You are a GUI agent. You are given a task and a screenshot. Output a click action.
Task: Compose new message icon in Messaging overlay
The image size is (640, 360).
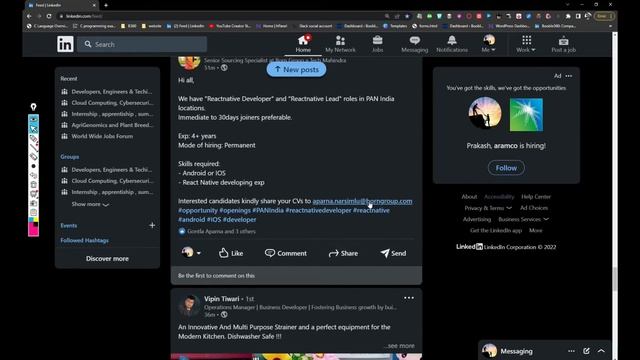pos(586,351)
